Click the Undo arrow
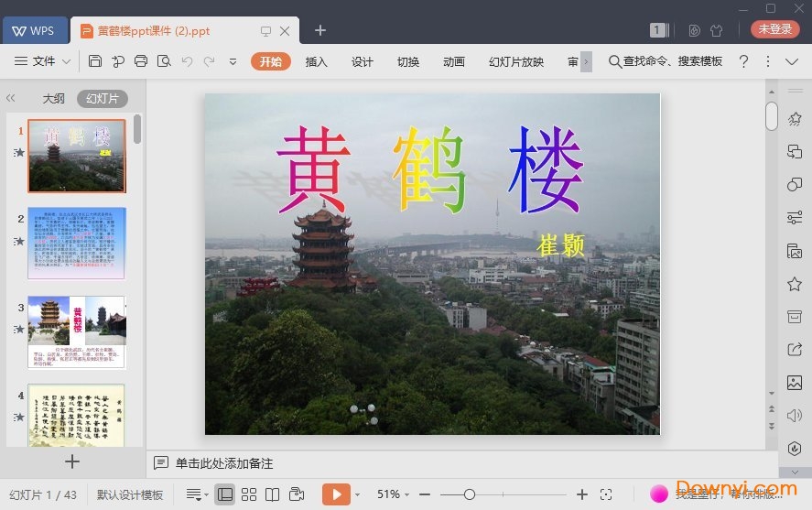 point(187,61)
